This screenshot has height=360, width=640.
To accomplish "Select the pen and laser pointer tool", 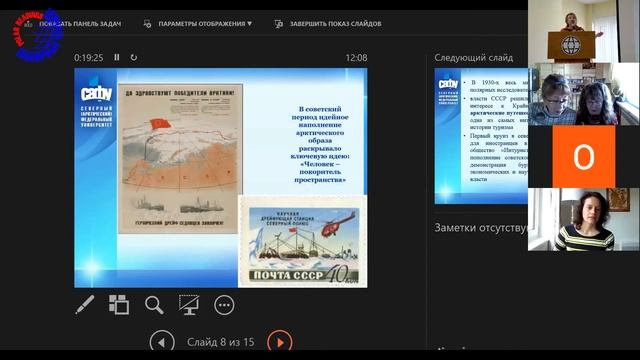I will pos(85,305).
